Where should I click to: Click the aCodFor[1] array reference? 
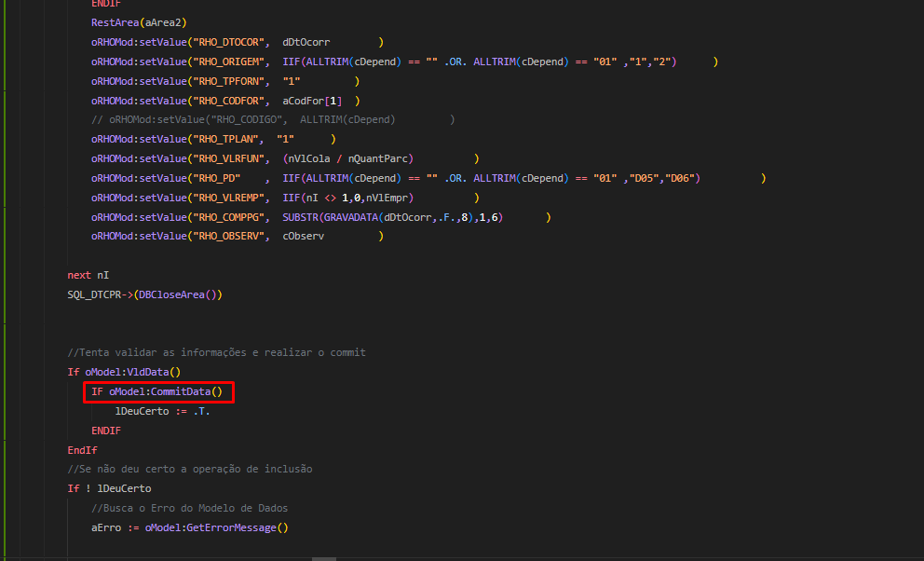coord(312,101)
